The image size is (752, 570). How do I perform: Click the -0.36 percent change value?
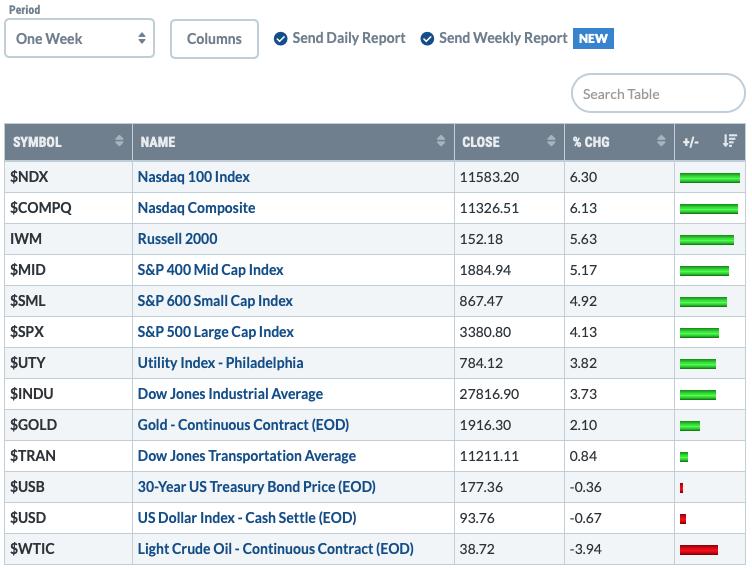585,487
